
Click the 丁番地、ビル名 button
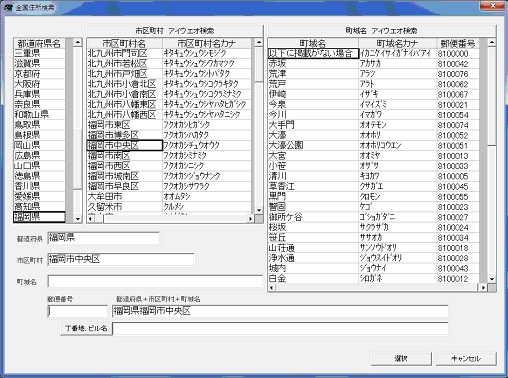pos(86,328)
